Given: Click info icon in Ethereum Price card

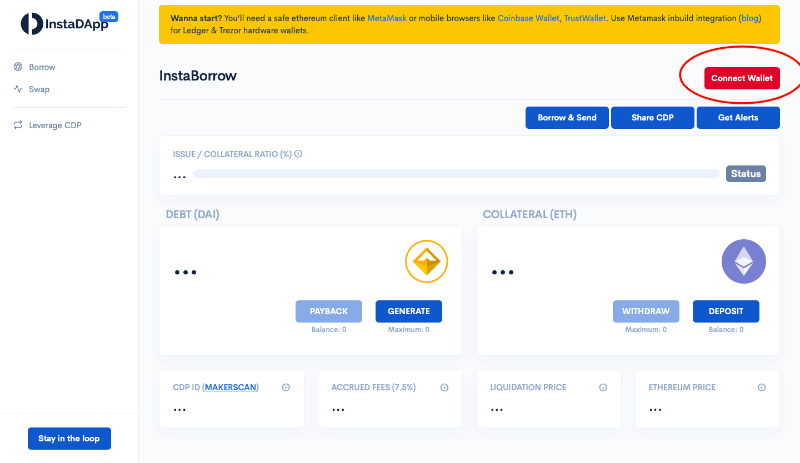Looking at the screenshot, I should click(x=761, y=387).
